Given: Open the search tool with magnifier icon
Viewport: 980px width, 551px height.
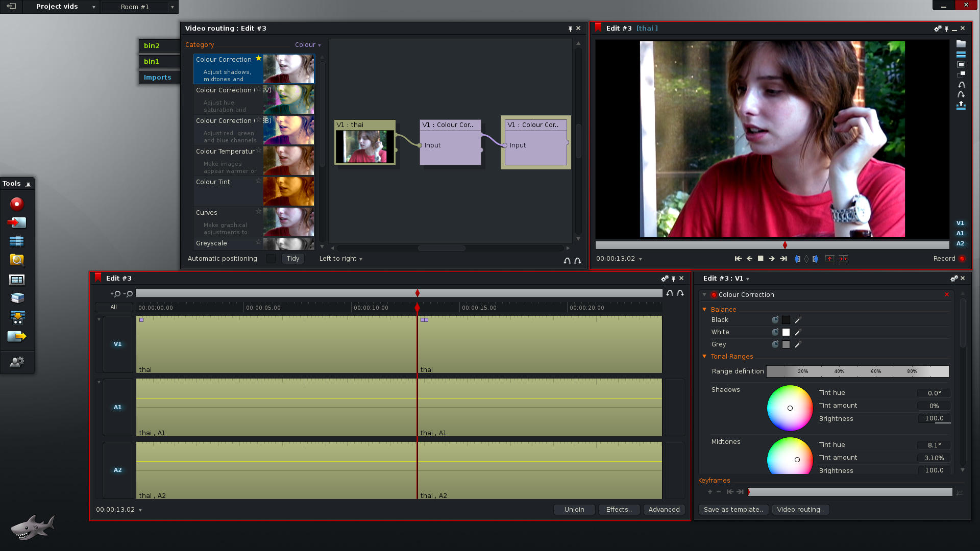Looking at the screenshot, I should [x=17, y=260].
